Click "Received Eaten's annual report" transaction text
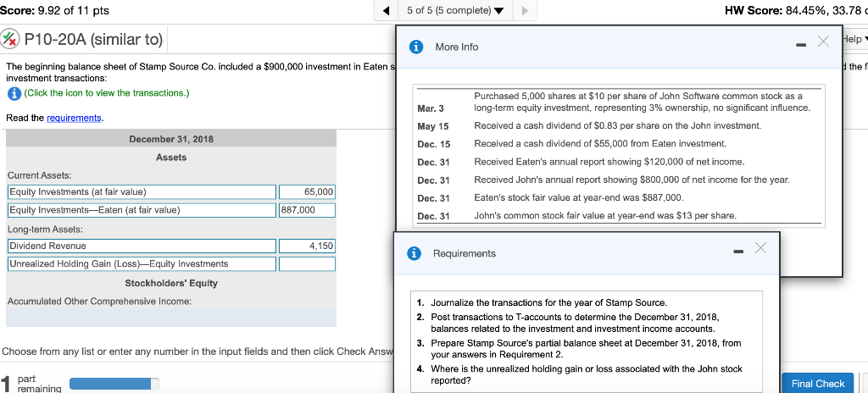This screenshot has width=868, height=393. (x=609, y=162)
